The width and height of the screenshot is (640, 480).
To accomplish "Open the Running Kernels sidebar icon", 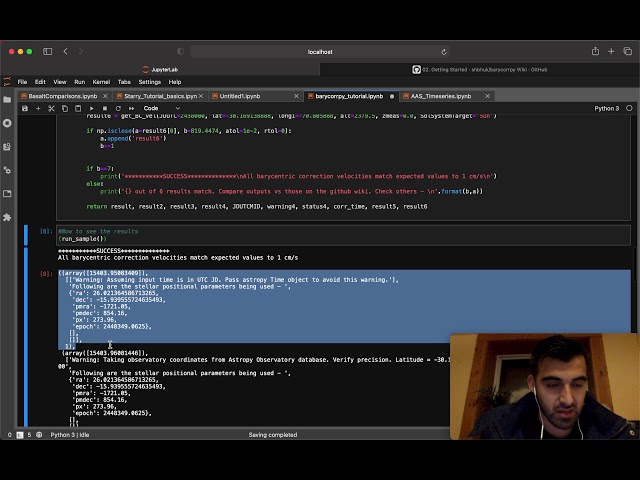I will (x=7, y=123).
